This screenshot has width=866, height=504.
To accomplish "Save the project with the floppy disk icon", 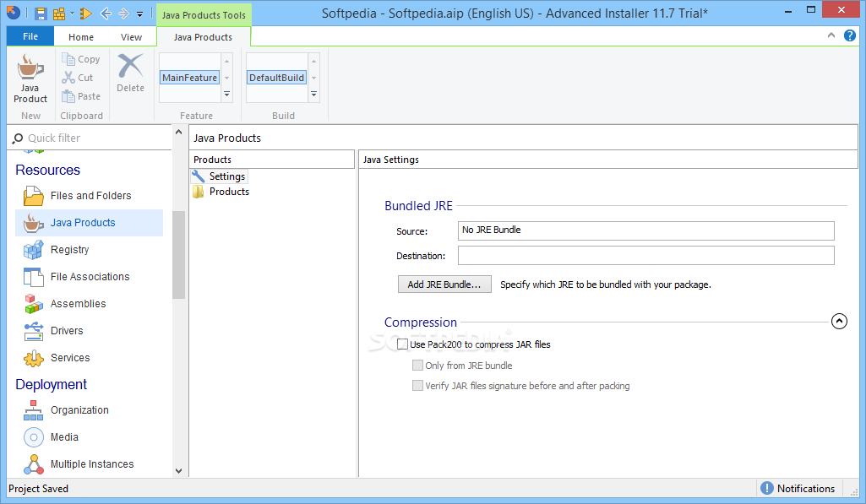I will coord(41,14).
